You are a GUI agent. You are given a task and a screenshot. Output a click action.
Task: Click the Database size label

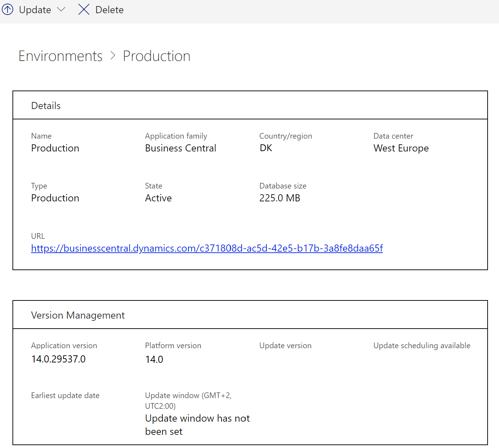(283, 186)
